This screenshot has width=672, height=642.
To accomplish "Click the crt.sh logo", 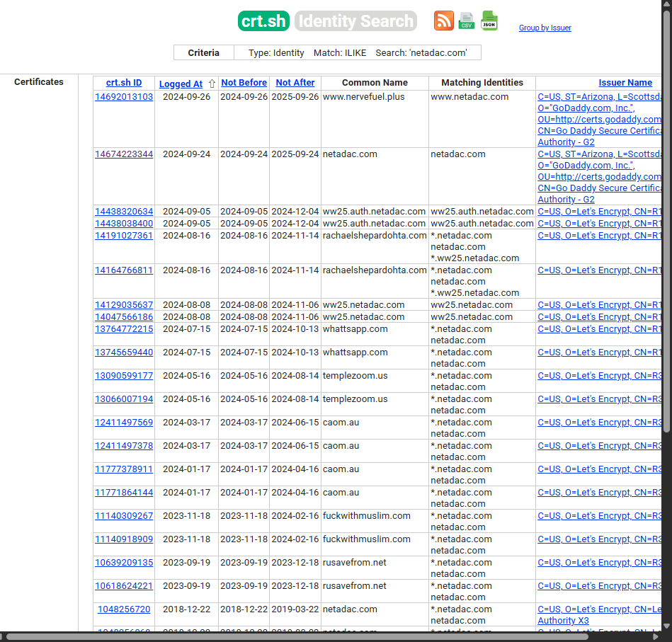I will coord(263,21).
